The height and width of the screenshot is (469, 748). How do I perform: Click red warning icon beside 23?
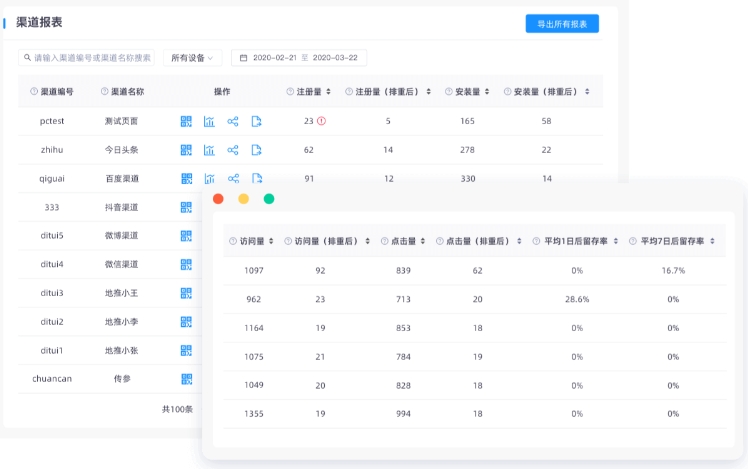click(322, 121)
